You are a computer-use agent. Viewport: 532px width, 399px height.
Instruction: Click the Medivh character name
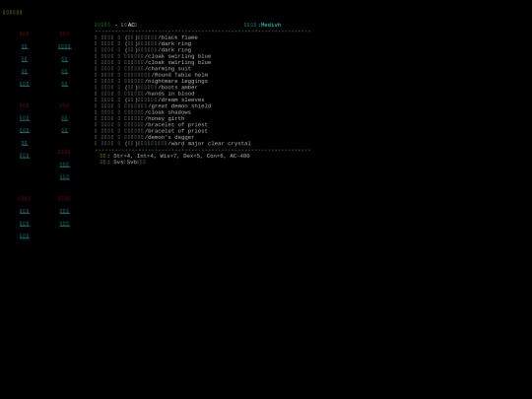click(271, 25)
